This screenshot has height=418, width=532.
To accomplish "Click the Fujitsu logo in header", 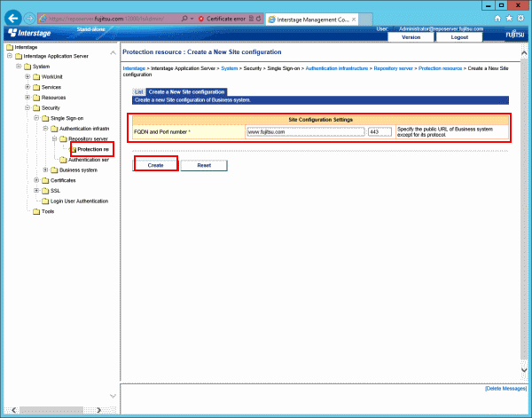I will click(x=514, y=35).
